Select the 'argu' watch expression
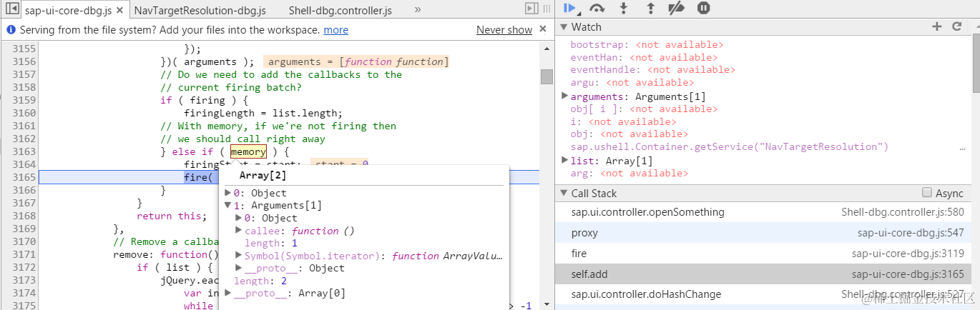 tap(632, 83)
